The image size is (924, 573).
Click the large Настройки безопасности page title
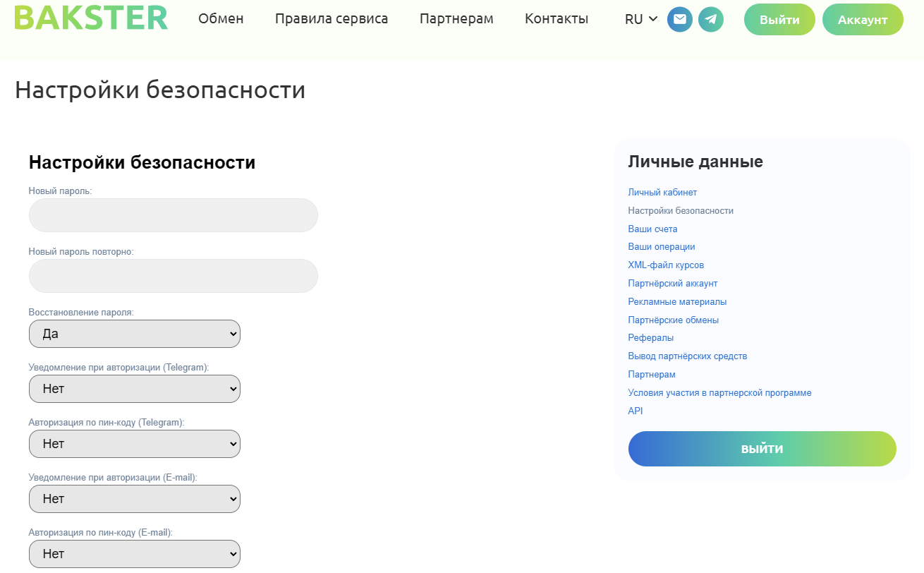point(160,90)
